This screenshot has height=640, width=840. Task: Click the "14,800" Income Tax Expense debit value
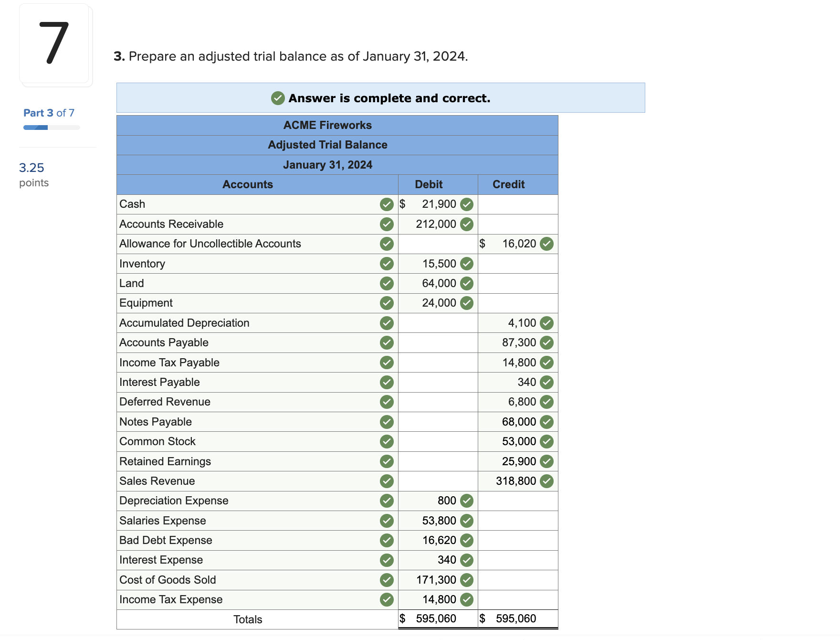coord(440,600)
